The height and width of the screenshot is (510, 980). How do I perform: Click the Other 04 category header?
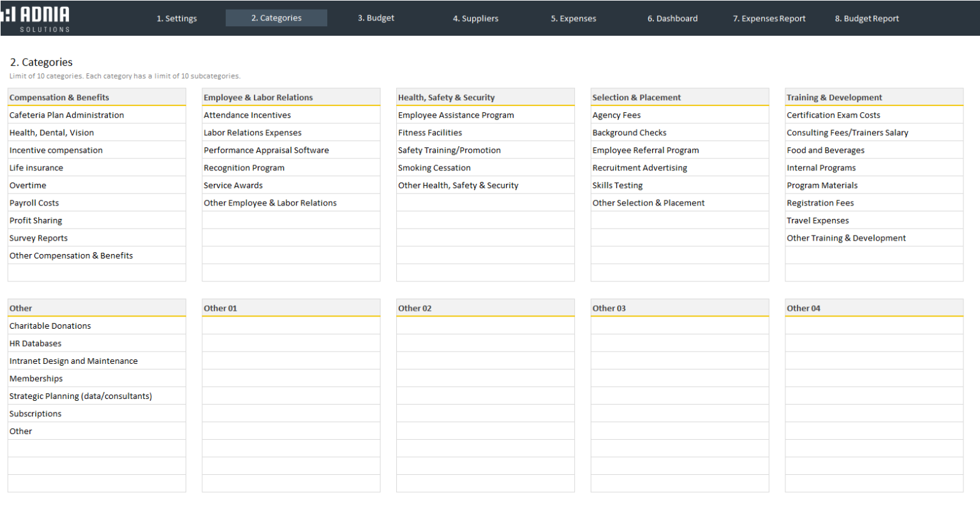pos(874,308)
